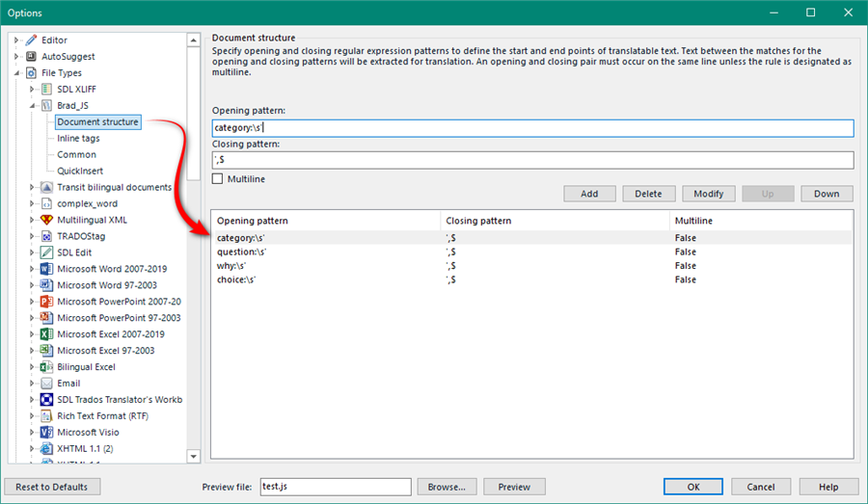This screenshot has height=504, width=868.
Task: Click the Cancel button
Action: 761,487
